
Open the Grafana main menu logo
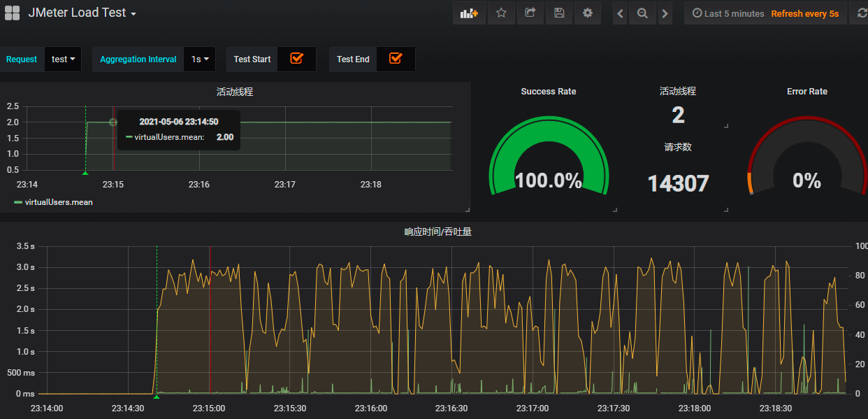pos(12,13)
